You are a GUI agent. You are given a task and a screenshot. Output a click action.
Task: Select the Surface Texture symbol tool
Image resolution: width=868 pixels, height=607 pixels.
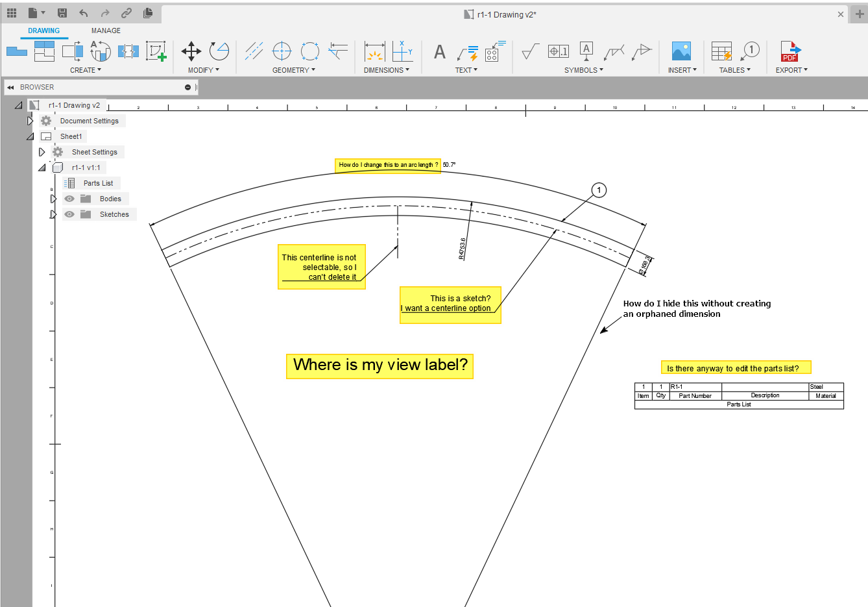pos(530,51)
